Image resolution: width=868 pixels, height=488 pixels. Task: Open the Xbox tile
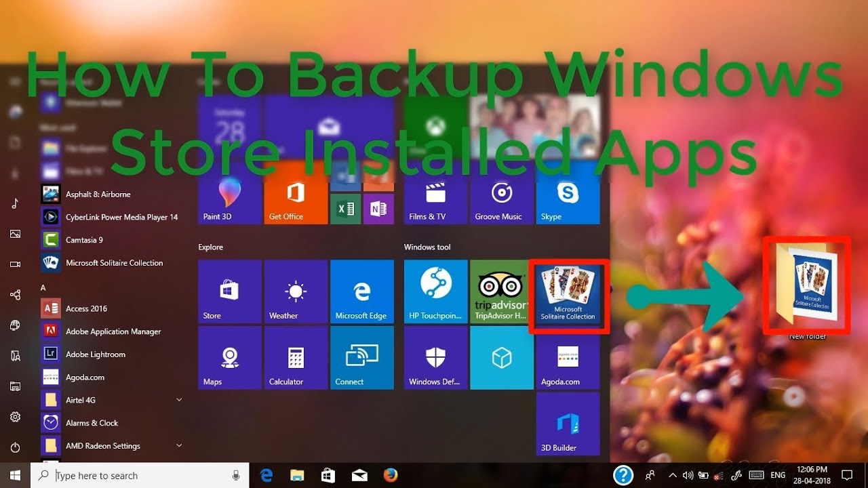pyautogui.click(x=435, y=126)
